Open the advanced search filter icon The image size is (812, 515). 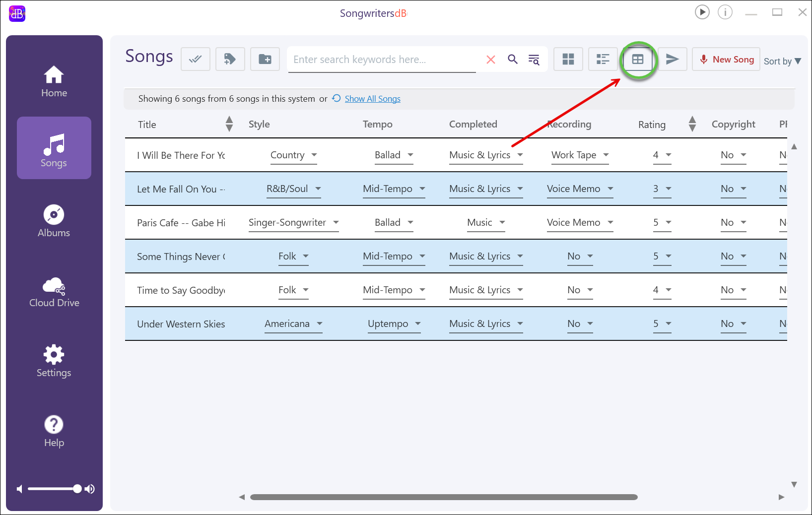tap(534, 60)
